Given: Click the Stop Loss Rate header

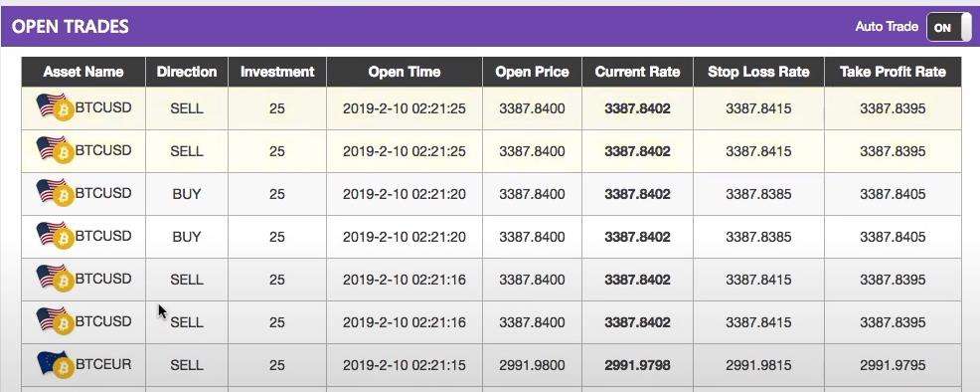Looking at the screenshot, I should [x=758, y=72].
